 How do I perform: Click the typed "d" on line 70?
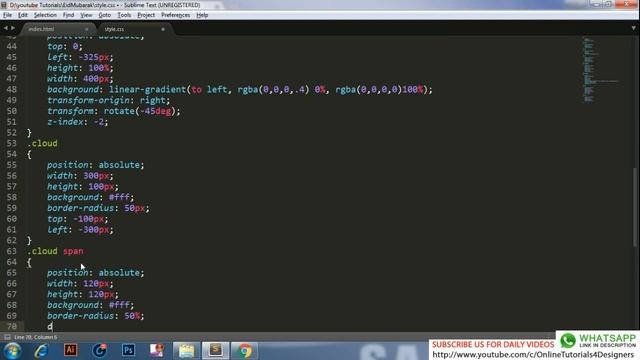tap(49, 327)
